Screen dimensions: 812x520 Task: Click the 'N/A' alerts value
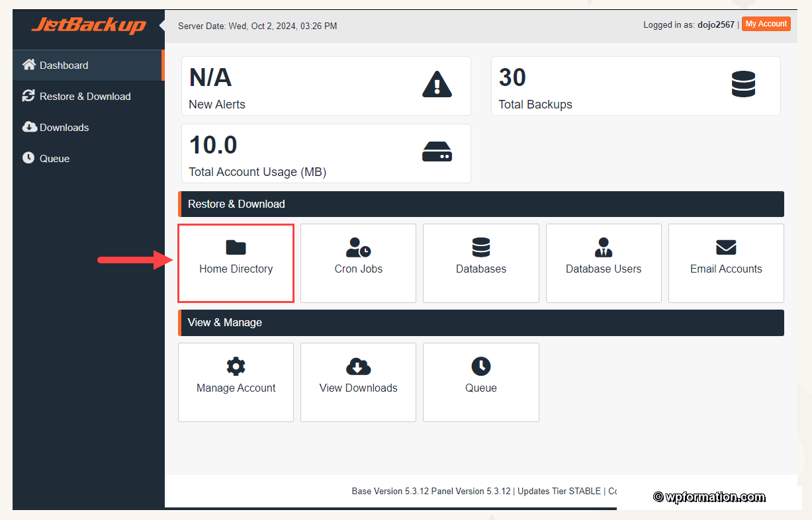point(210,77)
